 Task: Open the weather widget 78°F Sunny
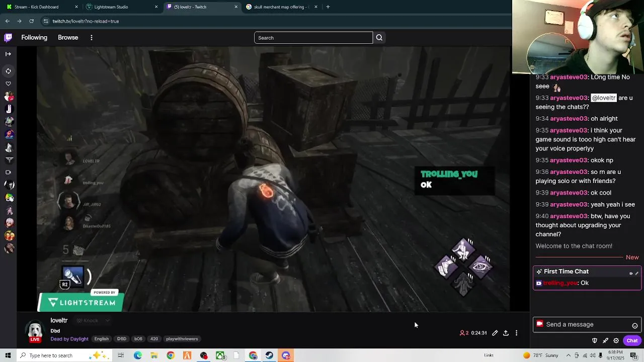(541, 355)
